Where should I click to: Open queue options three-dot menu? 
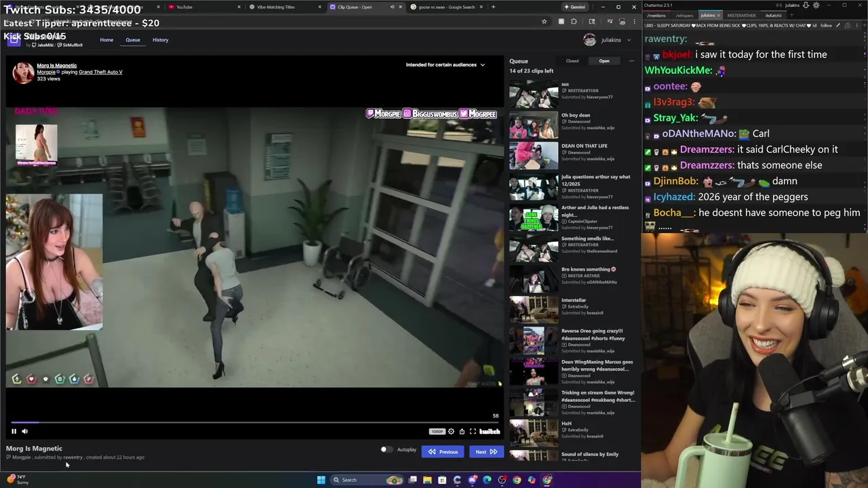pyautogui.click(x=631, y=61)
